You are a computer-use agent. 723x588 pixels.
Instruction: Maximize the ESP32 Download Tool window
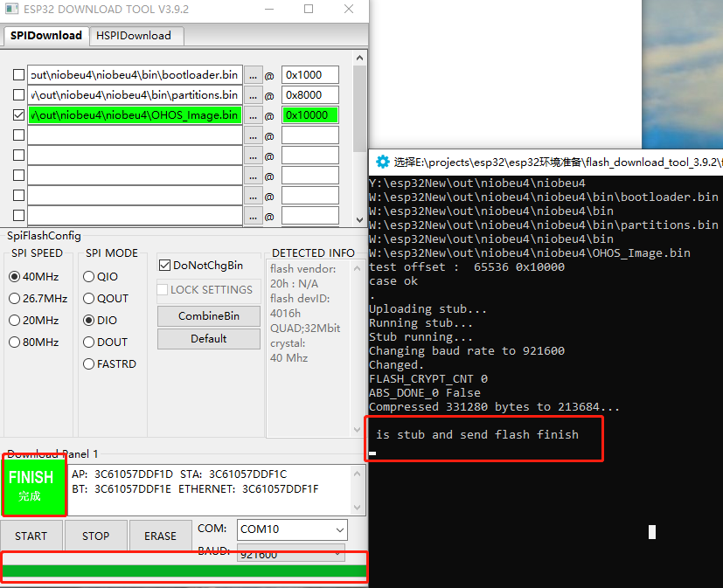(309, 10)
